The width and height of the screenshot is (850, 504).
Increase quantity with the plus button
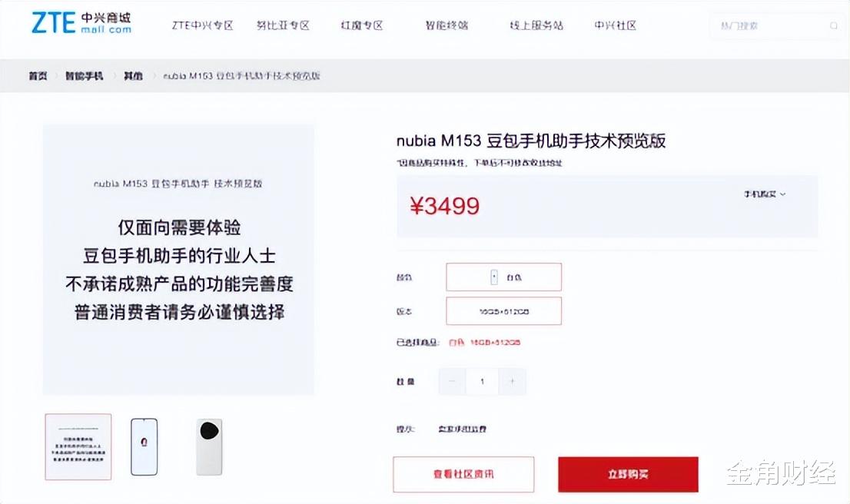513,382
